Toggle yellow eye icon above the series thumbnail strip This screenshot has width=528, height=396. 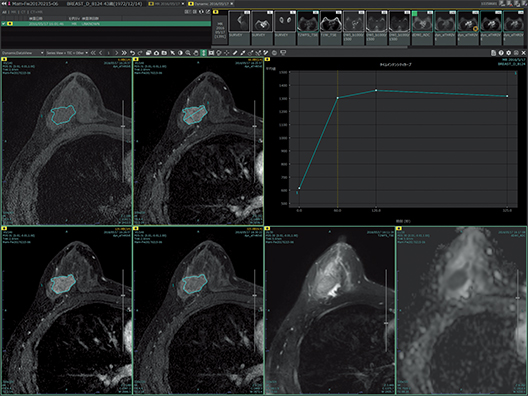216,12
